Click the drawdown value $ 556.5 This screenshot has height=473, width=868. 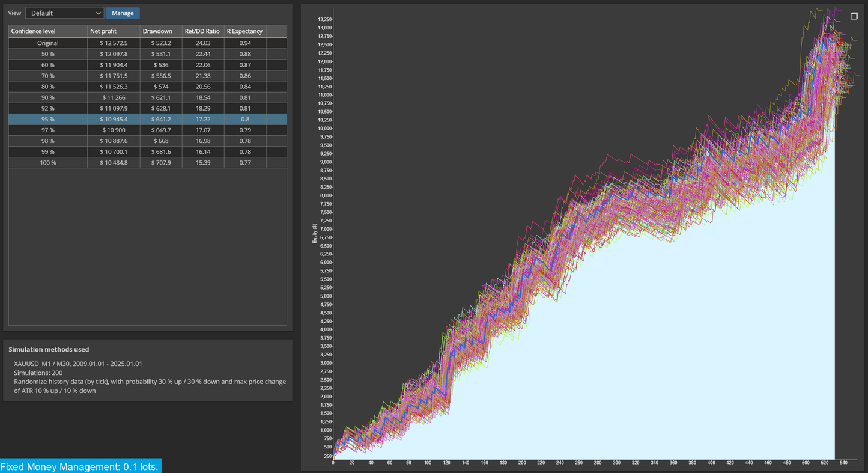coord(161,76)
